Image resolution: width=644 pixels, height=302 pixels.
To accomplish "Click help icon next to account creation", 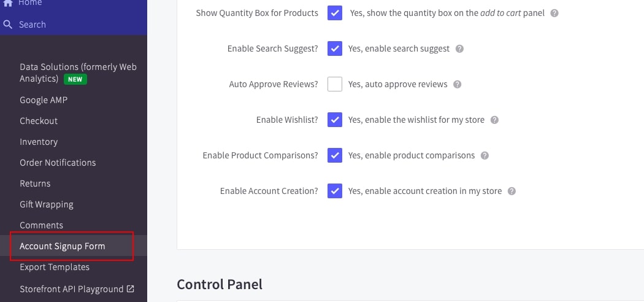I will click(512, 191).
